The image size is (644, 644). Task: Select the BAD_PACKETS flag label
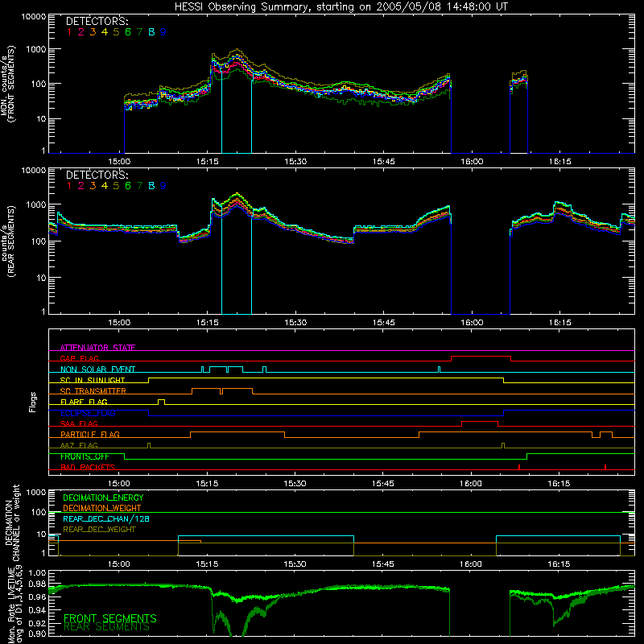tap(88, 467)
